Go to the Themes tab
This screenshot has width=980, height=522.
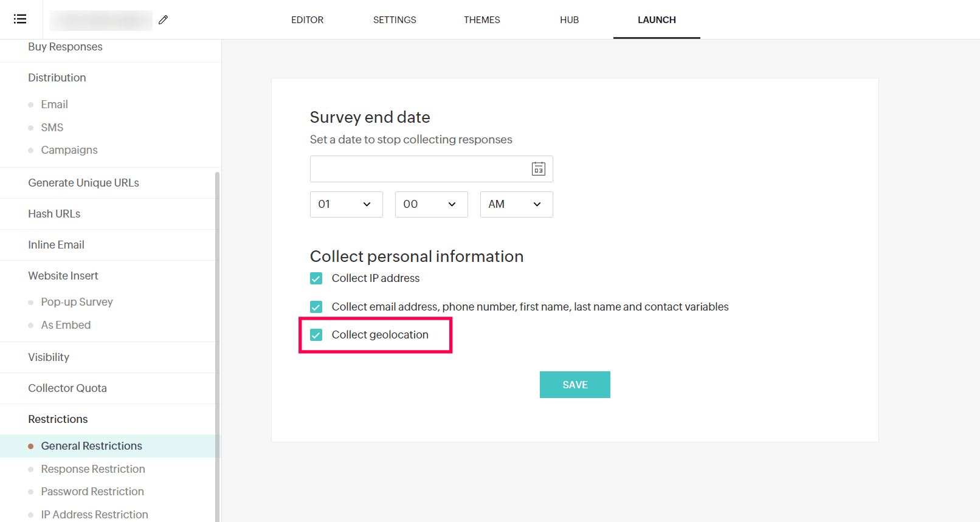(481, 20)
